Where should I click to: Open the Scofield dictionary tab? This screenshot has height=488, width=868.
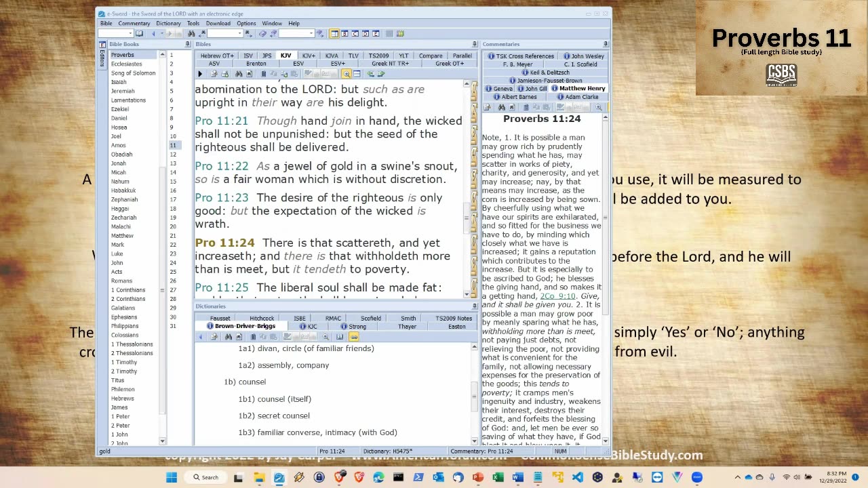[x=370, y=319]
